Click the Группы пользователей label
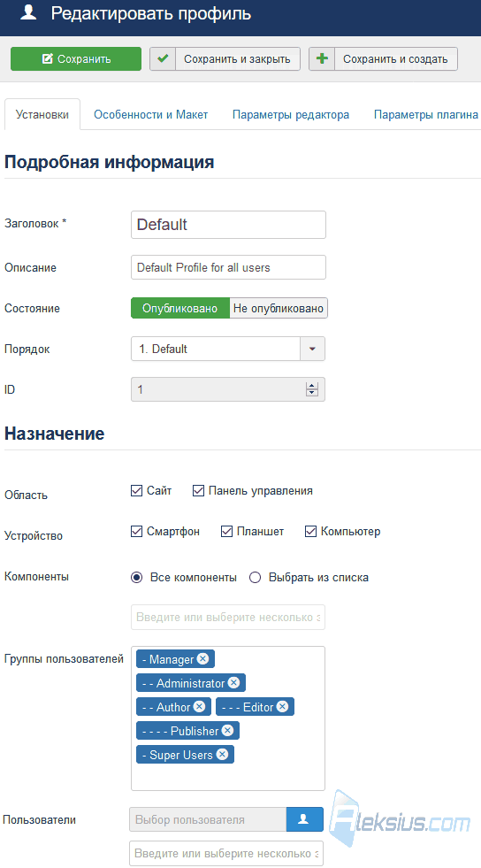This screenshot has width=481, height=868. pyautogui.click(x=65, y=659)
